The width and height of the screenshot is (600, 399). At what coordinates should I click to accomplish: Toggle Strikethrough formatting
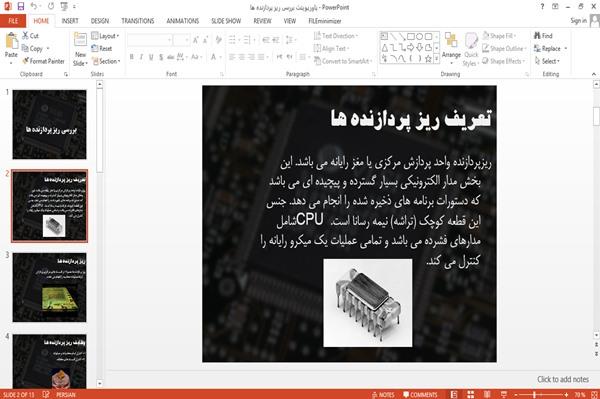(x=171, y=57)
